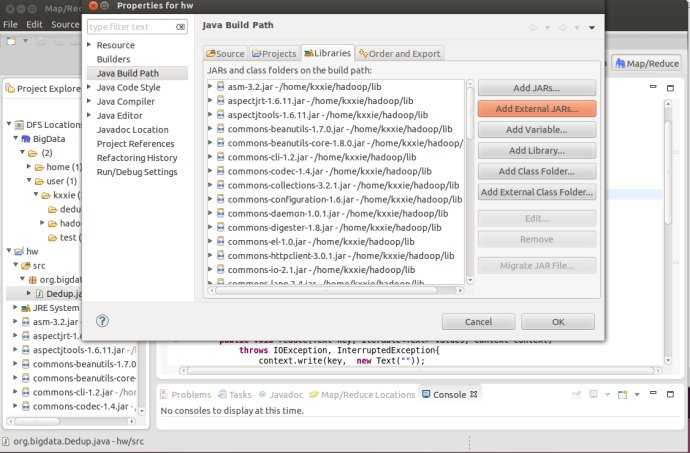Click commons-configuration-1.6.jar jar icon
Image resolution: width=690 pixels, height=453 pixels.
(220, 199)
